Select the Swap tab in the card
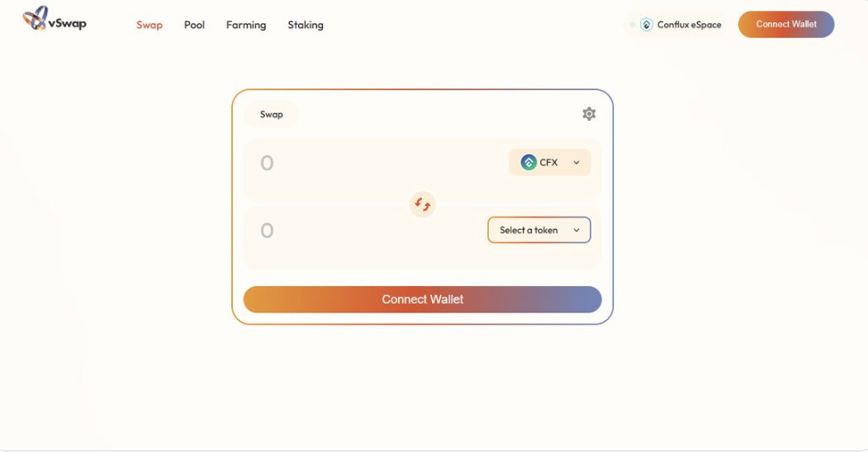 (271, 115)
